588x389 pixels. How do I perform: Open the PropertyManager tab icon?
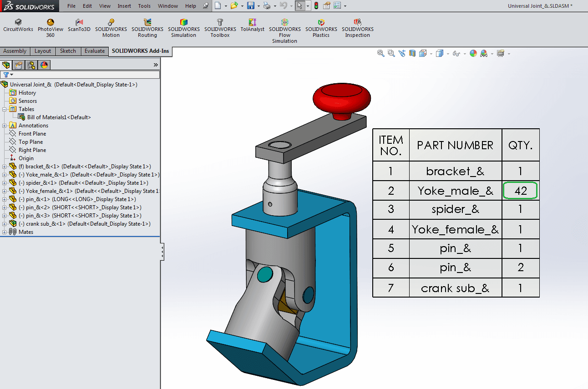pos(19,65)
